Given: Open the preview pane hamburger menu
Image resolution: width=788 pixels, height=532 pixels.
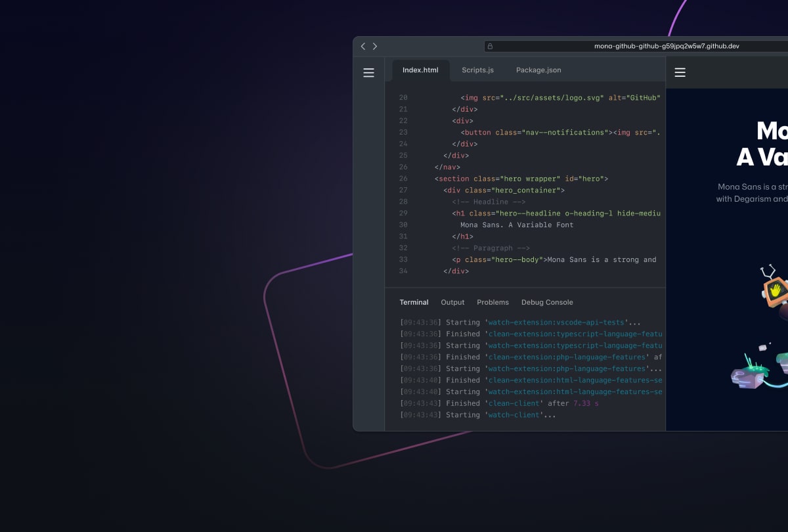Looking at the screenshot, I should click(680, 72).
